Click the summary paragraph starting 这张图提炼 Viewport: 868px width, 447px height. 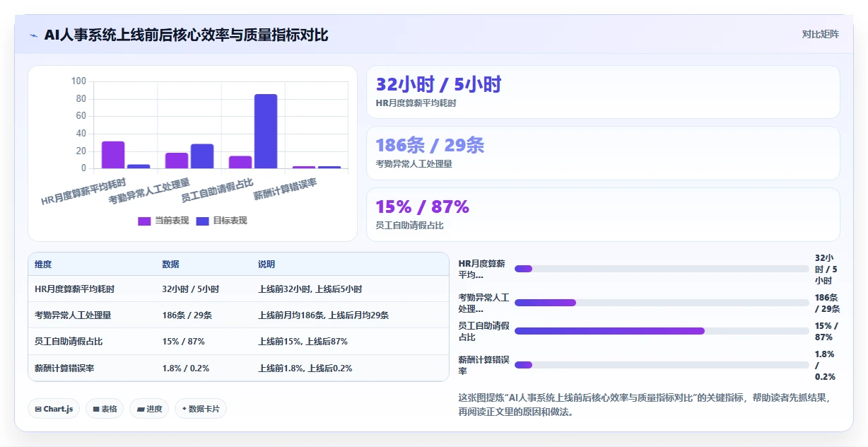pyautogui.click(x=643, y=405)
